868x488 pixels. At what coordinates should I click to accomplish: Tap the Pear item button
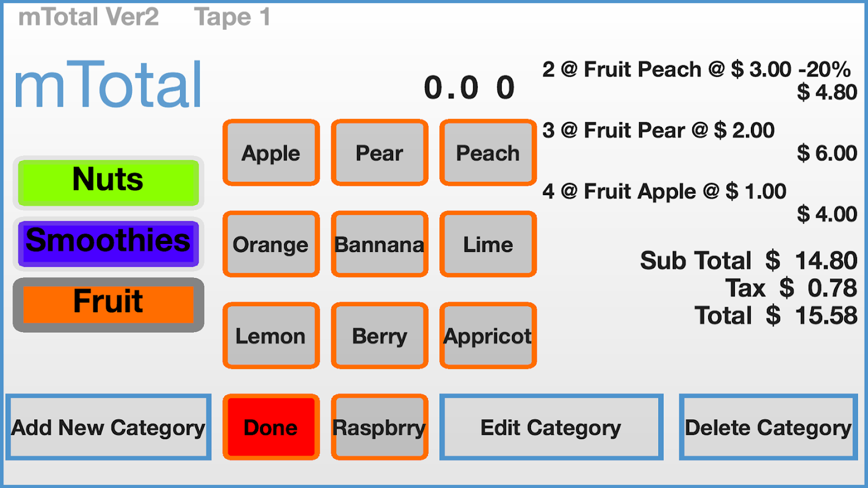[x=380, y=152]
